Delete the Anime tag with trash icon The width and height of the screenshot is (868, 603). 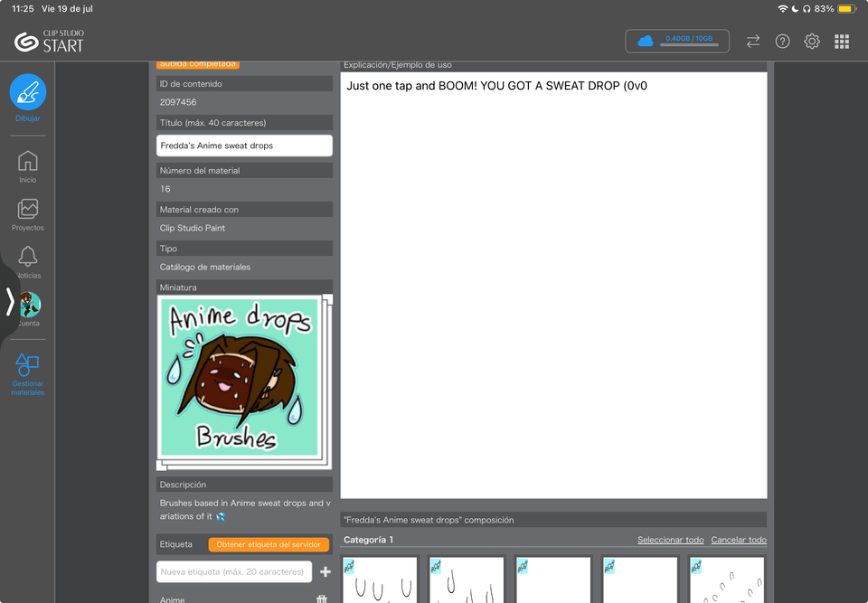pyautogui.click(x=322, y=599)
